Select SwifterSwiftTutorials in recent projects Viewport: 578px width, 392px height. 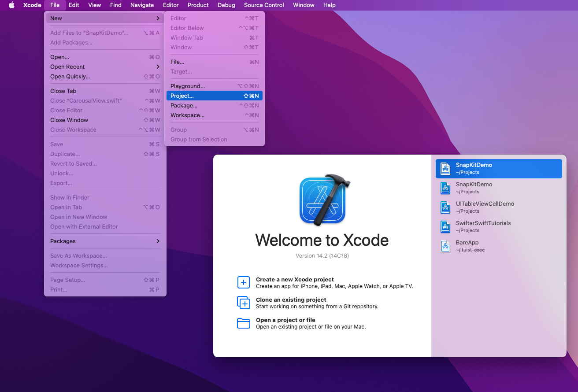pyautogui.click(x=499, y=227)
